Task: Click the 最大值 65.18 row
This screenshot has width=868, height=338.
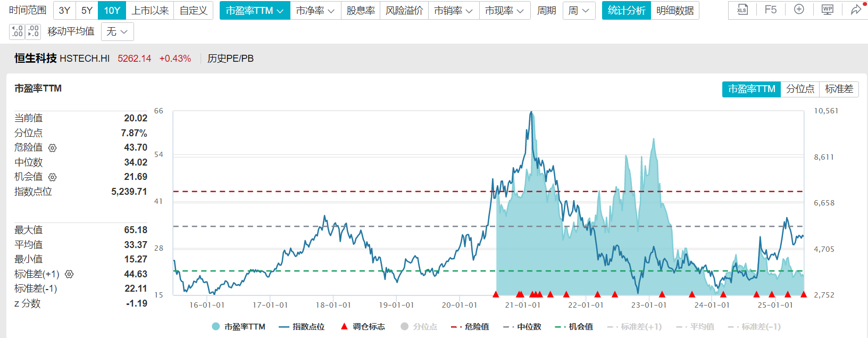Action: [81, 230]
